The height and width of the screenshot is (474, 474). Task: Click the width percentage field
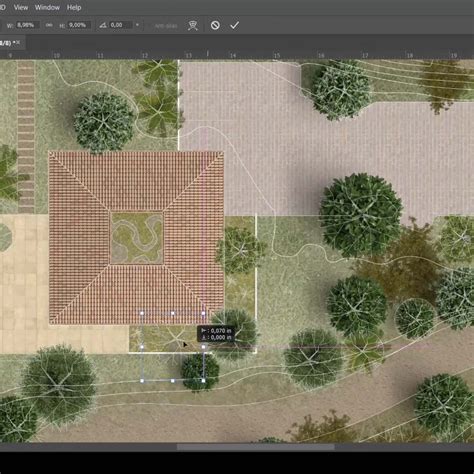click(28, 25)
